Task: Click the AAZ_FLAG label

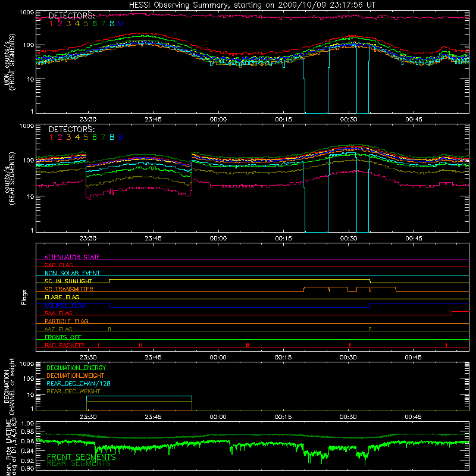Action: 58,329
